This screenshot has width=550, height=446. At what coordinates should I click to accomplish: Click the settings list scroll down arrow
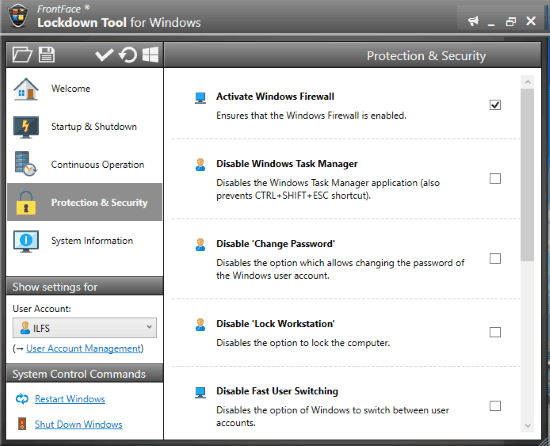[527, 426]
